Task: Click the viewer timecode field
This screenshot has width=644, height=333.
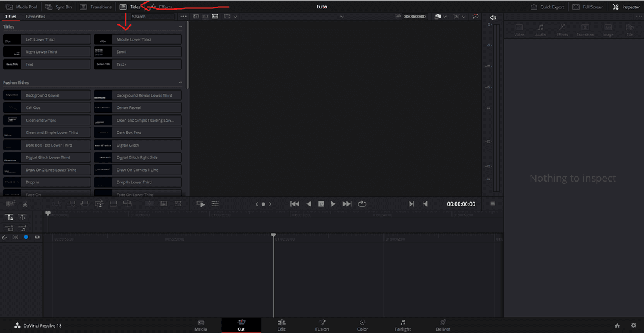Action: 414,17
